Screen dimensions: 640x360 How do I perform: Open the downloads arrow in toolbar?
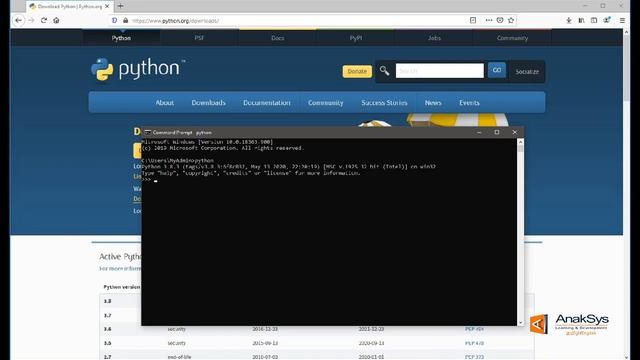[569, 20]
